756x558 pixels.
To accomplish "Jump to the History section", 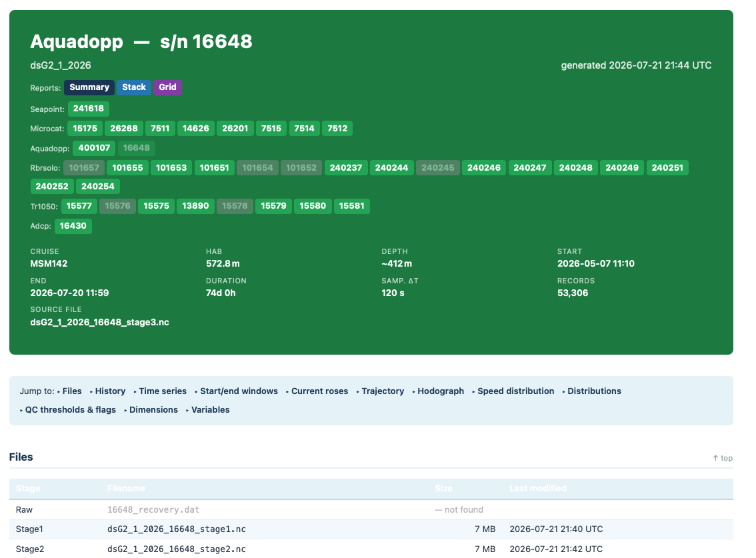I will (110, 391).
